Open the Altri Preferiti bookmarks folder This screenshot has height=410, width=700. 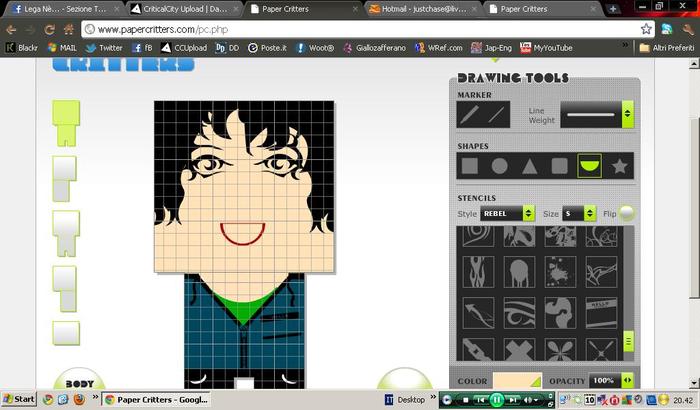[x=667, y=48]
